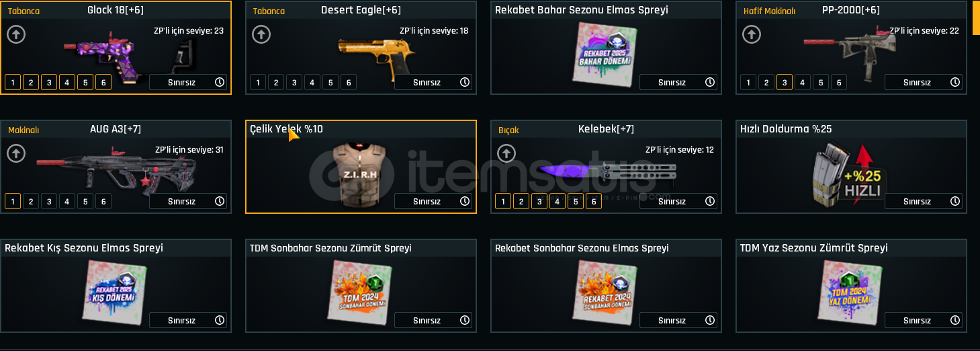Viewport: 980px width, 351px height.
Task: Click the upgrade arrow icon on AUG A3
Action: [x=16, y=153]
